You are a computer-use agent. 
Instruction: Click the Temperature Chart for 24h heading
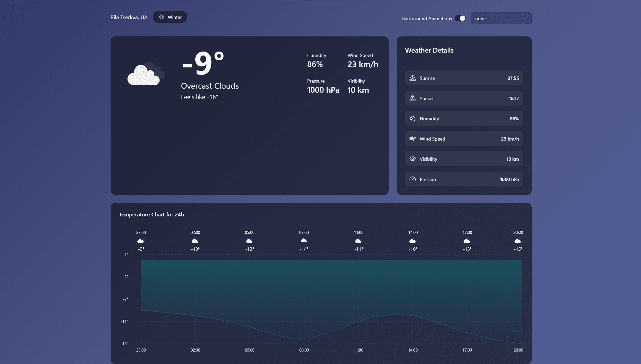pos(151,214)
